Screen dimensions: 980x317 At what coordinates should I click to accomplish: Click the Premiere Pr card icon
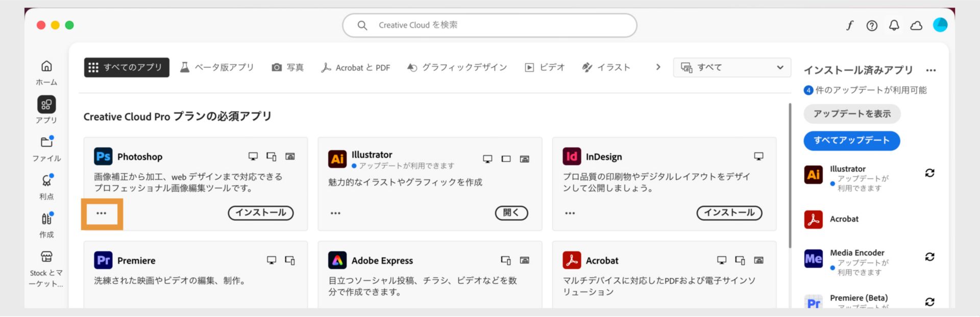(103, 260)
